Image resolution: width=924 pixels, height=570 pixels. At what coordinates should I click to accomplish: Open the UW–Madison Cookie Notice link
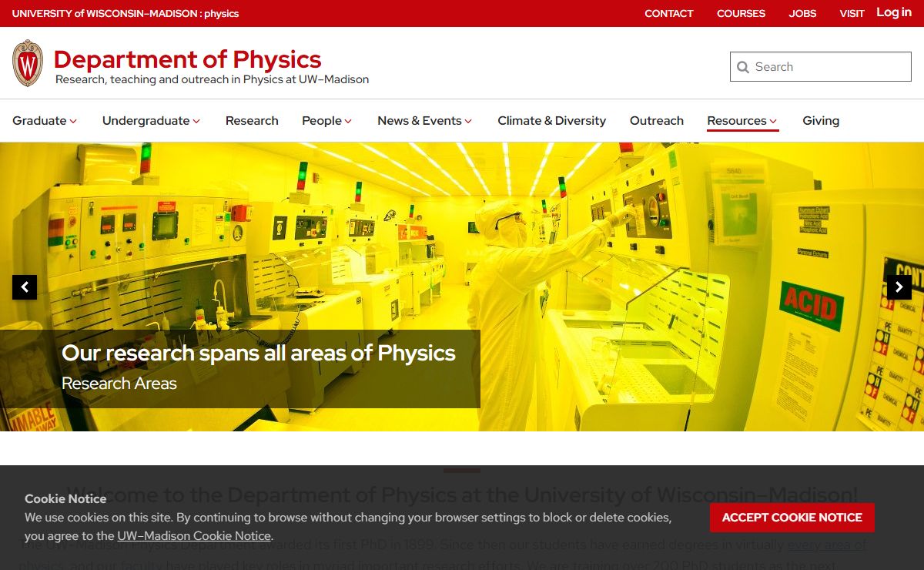click(194, 536)
